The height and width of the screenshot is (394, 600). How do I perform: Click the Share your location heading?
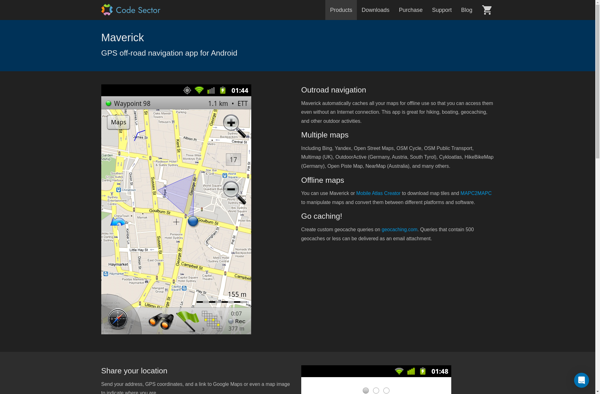[134, 371]
